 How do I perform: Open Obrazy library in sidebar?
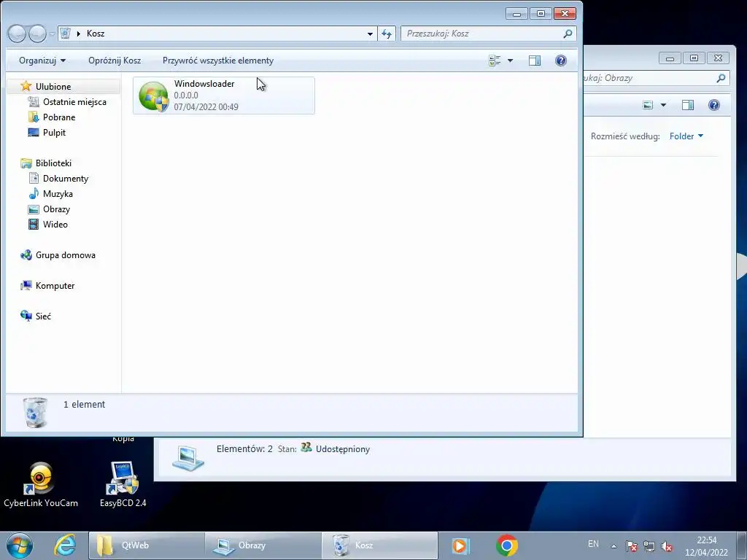pos(56,209)
